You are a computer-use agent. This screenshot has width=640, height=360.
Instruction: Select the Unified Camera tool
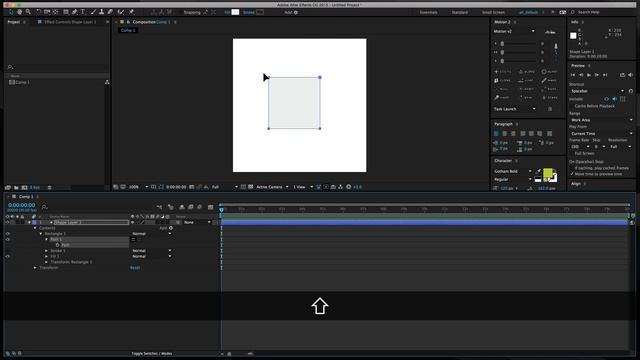[x=47, y=12]
